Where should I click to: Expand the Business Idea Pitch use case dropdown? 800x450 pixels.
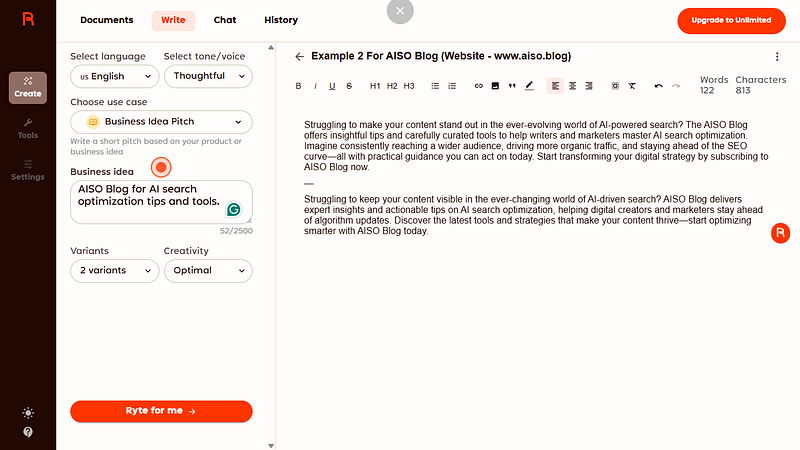tap(161, 122)
